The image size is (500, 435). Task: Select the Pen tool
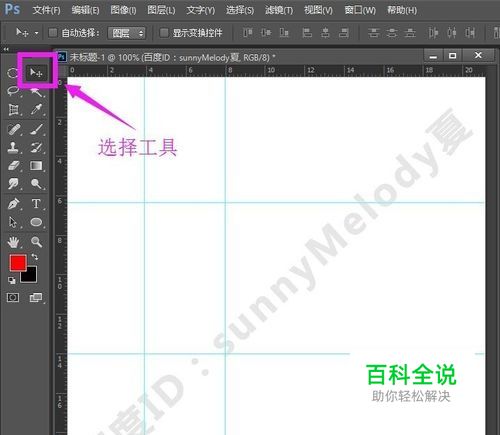[14, 204]
